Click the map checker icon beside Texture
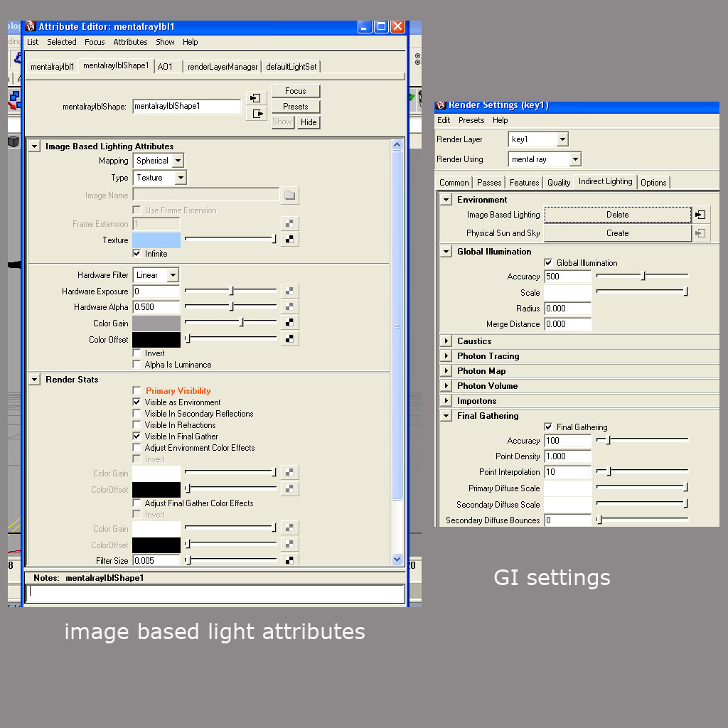The image size is (728, 728). [290, 239]
